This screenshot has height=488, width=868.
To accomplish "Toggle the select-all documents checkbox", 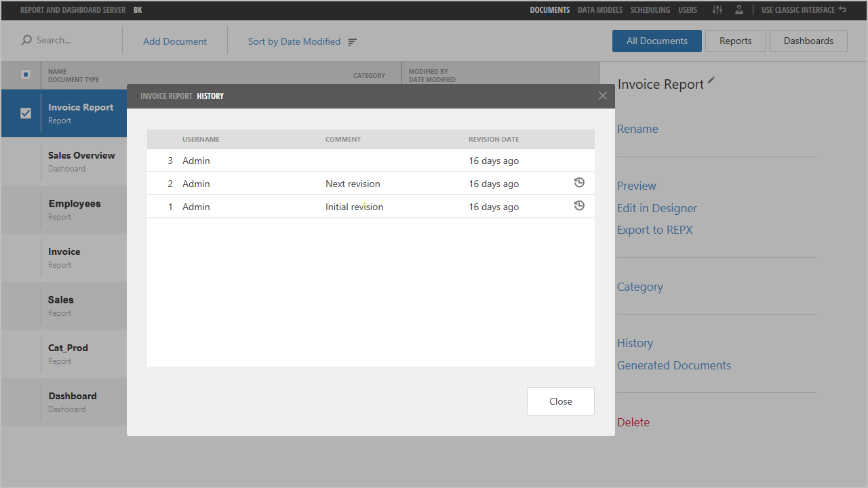I will click(x=26, y=75).
